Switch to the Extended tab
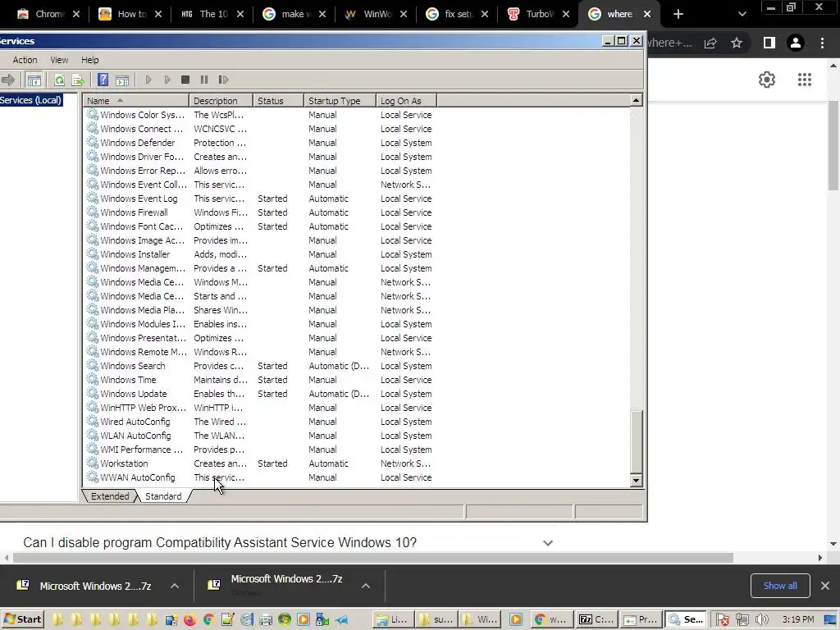 pos(110,496)
